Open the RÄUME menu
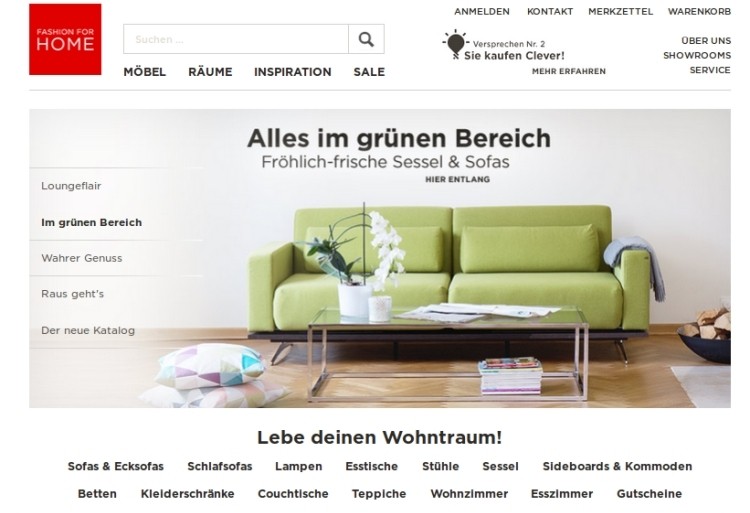Image resolution: width=750 pixels, height=513 pixels. (210, 72)
